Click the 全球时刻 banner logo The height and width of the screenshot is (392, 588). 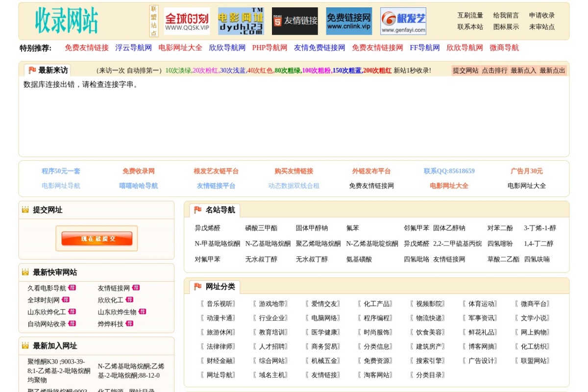187,20
